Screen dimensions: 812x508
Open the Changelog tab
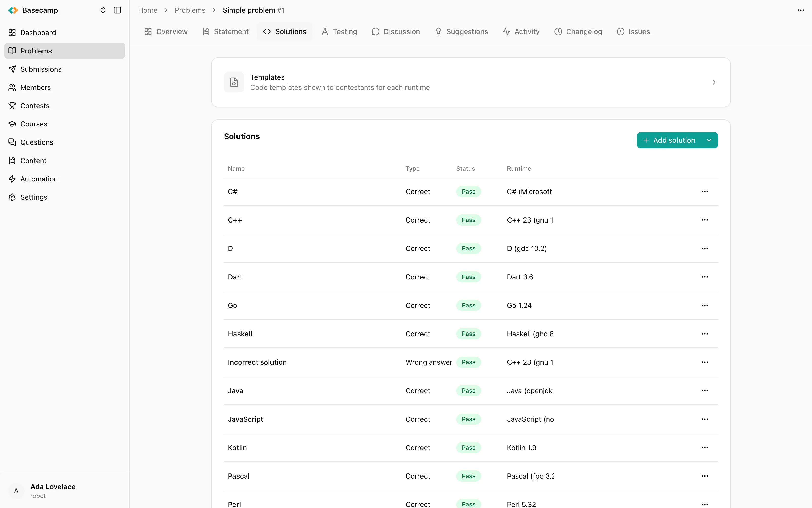578,31
